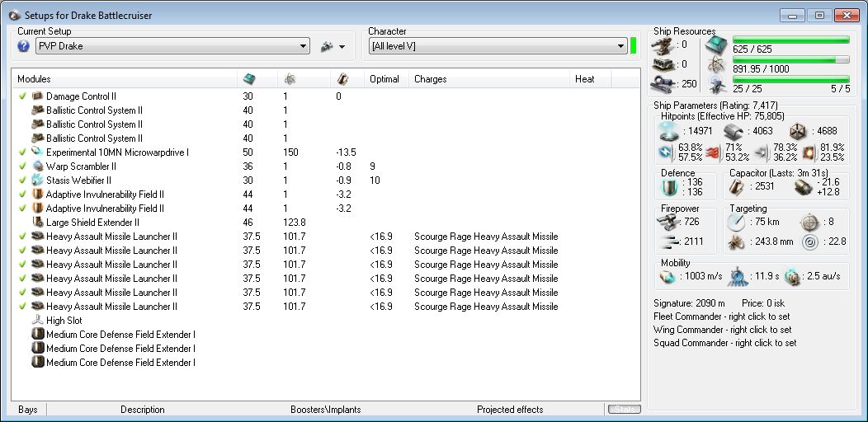Click Scourge Rage charge on first launcher
Screen dimensions: 868x422
pos(486,237)
